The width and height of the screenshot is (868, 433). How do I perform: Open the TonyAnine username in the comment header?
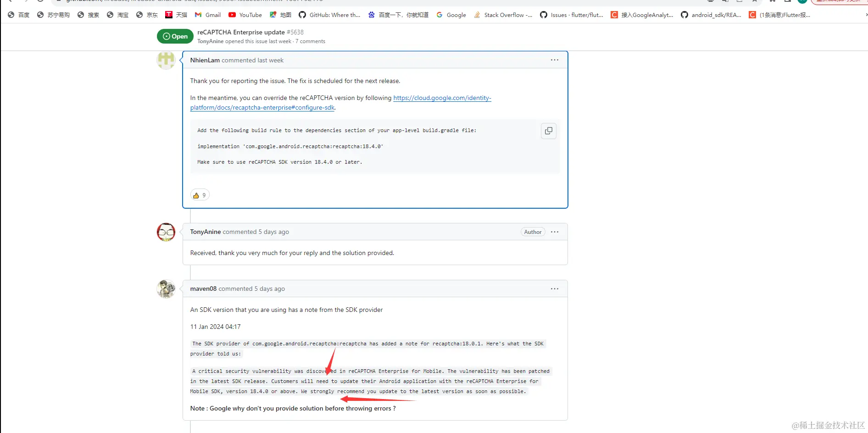206,232
